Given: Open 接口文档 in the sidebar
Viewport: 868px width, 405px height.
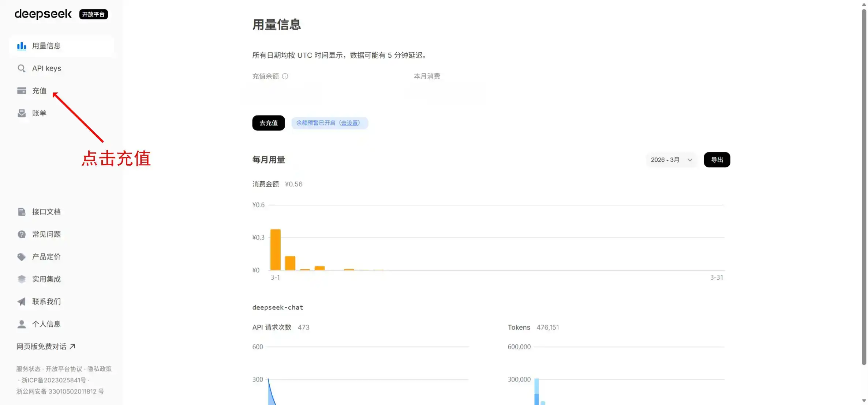Looking at the screenshot, I should click(61, 212).
